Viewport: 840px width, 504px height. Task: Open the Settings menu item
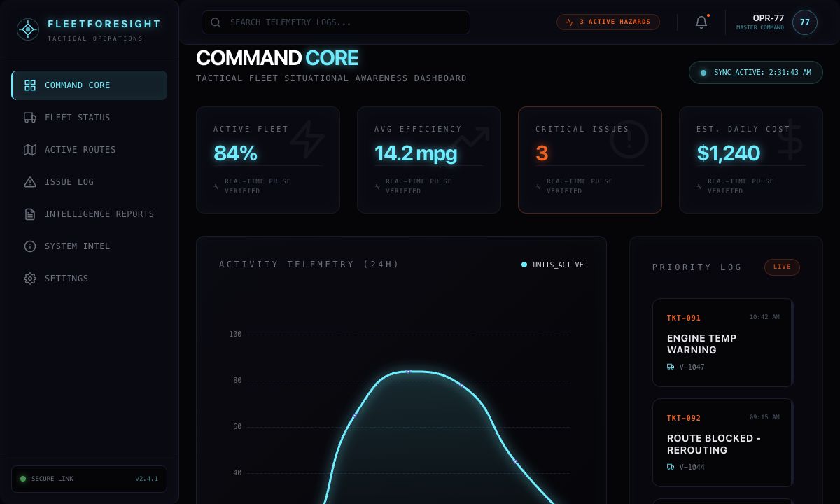(x=90, y=279)
